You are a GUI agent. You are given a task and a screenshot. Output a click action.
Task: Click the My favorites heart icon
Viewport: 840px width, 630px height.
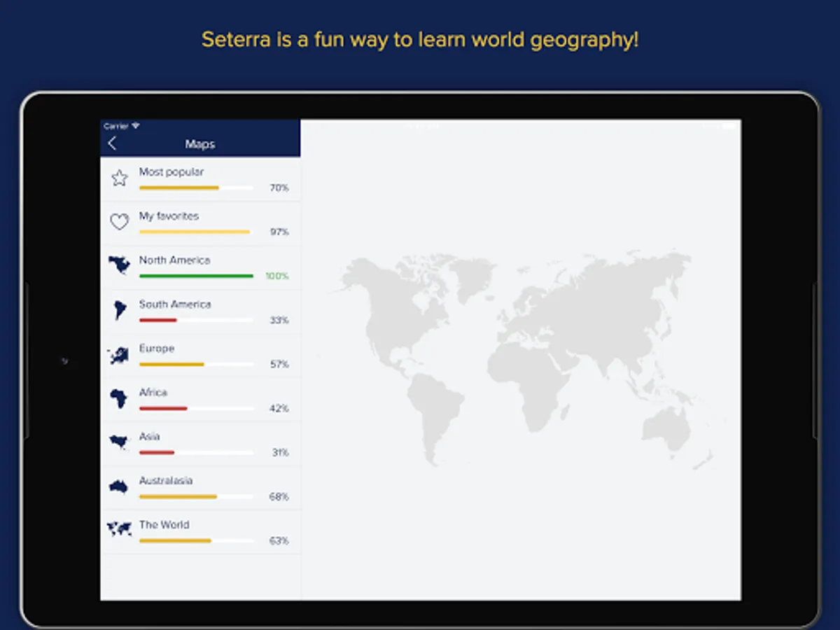pyautogui.click(x=120, y=222)
